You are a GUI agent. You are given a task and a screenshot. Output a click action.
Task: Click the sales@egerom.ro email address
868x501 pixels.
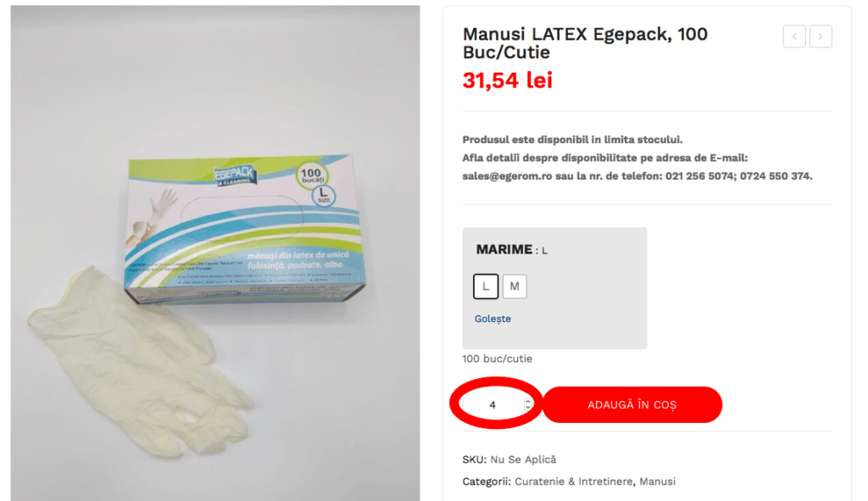coord(507,176)
